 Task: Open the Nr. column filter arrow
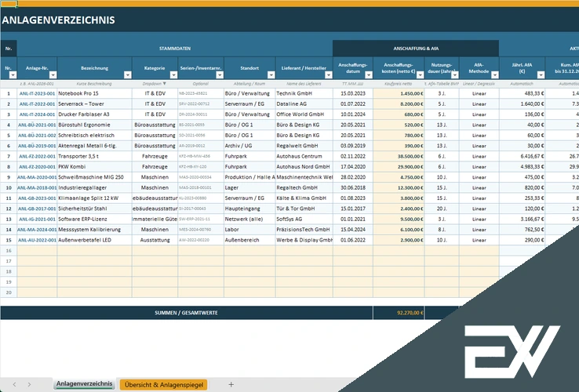click(x=13, y=75)
